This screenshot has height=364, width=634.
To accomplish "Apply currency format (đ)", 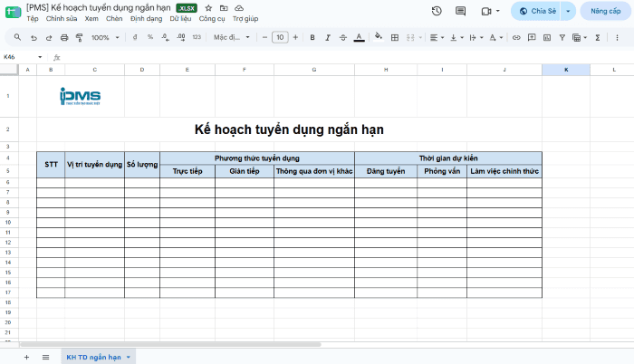I will (x=135, y=37).
